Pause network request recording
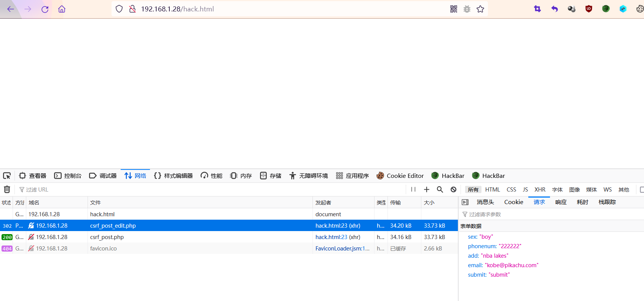Viewport: 644px width, 301px height. (x=413, y=189)
